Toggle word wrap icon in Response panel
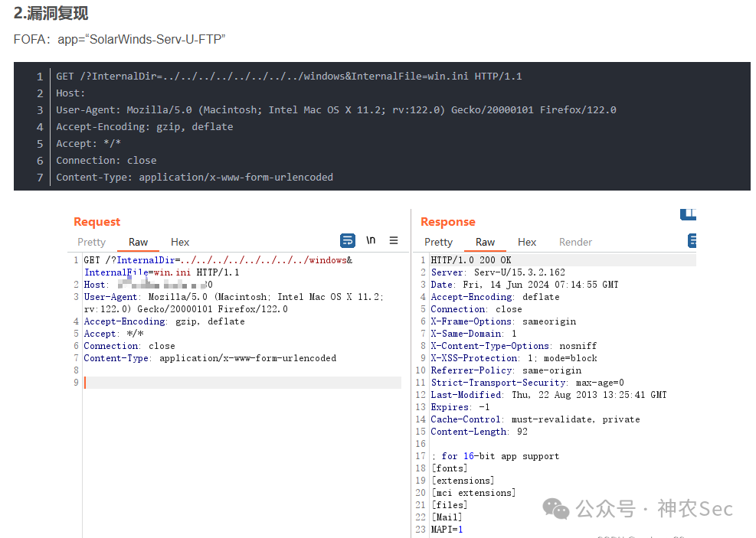Image resolution: width=756 pixels, height=538 pixels. [x=692, y=240]
